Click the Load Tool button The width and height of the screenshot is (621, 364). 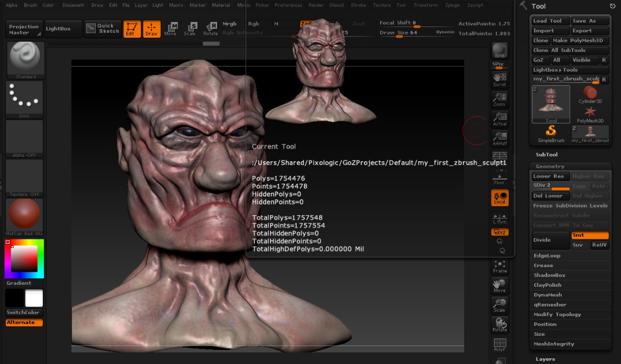tap(550, 21)
